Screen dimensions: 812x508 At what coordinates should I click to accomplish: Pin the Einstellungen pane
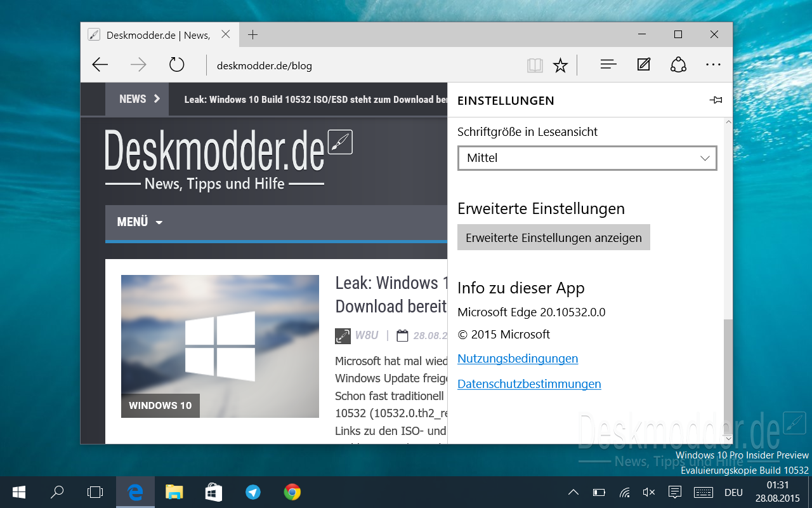point(716,100)
